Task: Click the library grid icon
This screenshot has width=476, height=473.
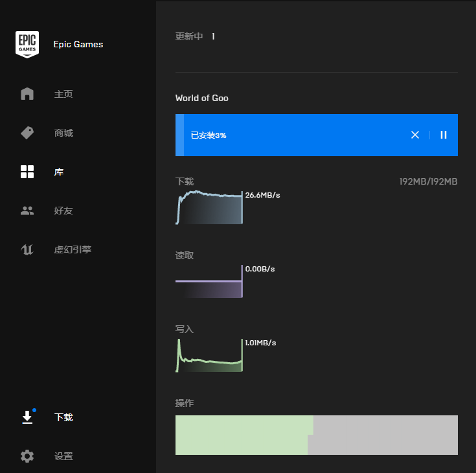Action: 27,172
